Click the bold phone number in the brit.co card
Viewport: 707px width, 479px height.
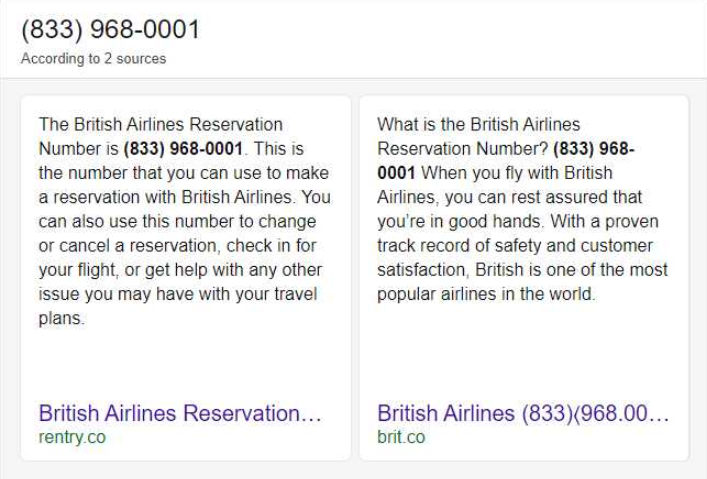click(593, 149)
